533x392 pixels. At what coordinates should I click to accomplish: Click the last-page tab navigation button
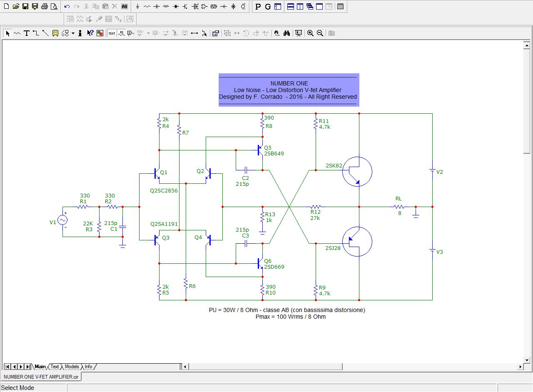point(27,367)
